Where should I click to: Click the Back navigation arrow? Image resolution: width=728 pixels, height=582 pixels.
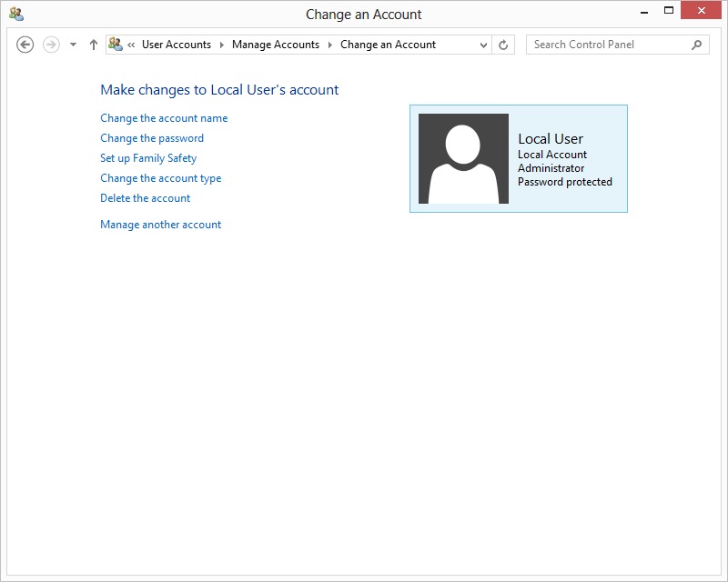[x=25, y=45]
